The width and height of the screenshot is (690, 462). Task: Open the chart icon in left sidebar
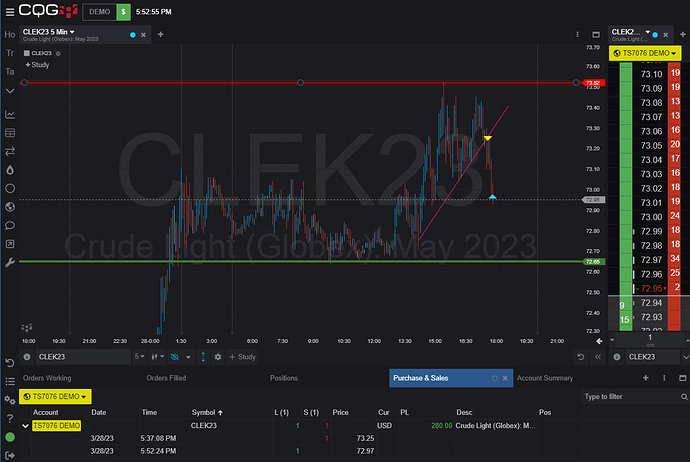click(10, 114)
